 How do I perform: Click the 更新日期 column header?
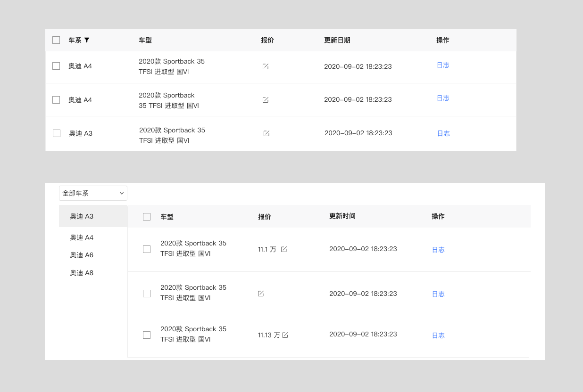coord(337,40)
